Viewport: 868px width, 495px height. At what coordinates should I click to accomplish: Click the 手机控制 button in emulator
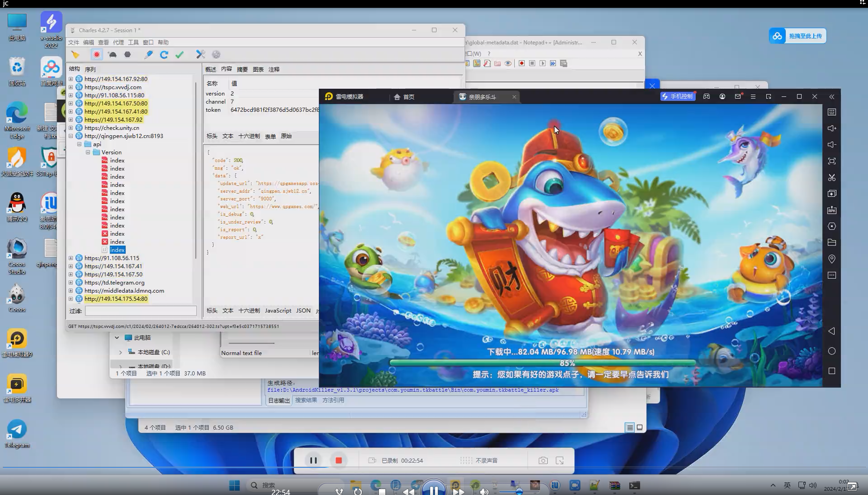(x=677, y=96)
